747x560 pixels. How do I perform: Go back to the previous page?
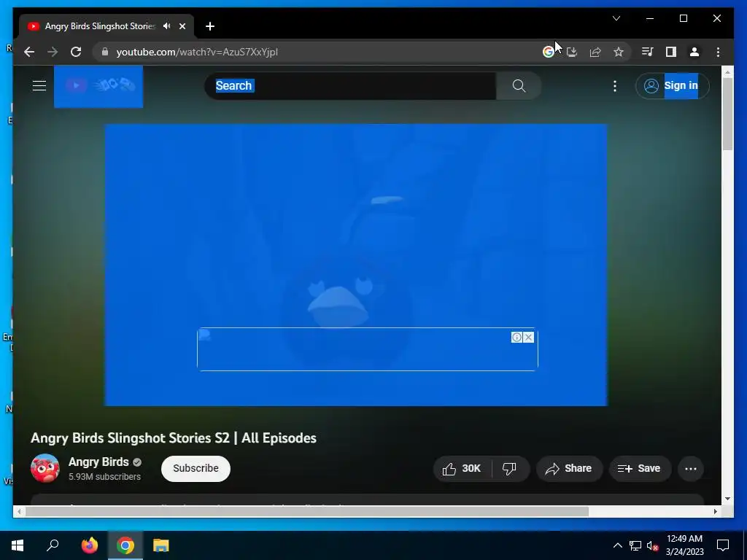pyautogui.click(x=29, y=52)
